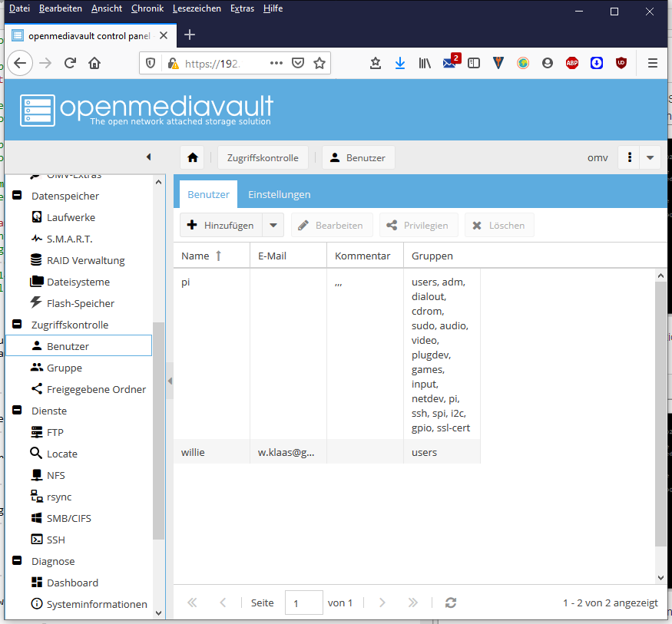
Task: Open the Lesezeichen menu
Action: pos(197,8)
